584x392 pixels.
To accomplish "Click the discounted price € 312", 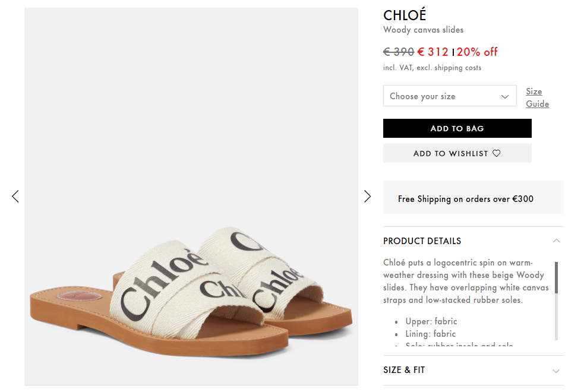I will click(x=433, y=52).
